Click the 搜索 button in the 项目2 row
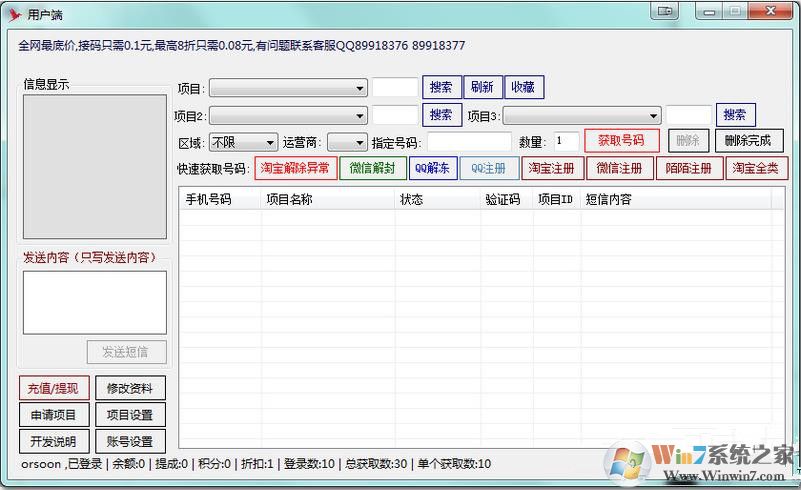Screen dimensions: 801x490 (x=441, y=115)
